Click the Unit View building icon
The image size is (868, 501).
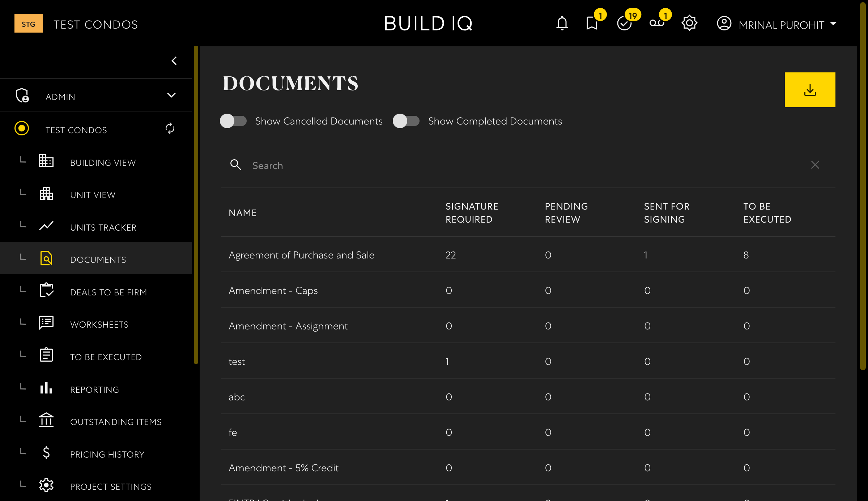(x=46, y=193)
